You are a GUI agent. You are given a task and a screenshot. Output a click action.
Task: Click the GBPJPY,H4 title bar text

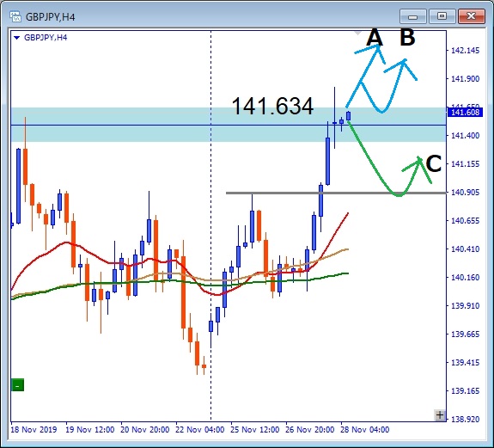[x=50, y=17]
